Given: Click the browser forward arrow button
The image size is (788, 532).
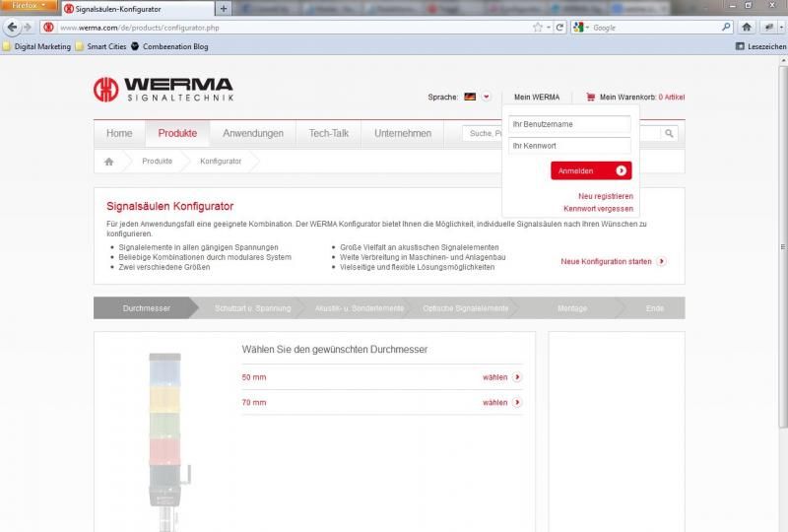Looking at the screenshot, I should (28, 28).
